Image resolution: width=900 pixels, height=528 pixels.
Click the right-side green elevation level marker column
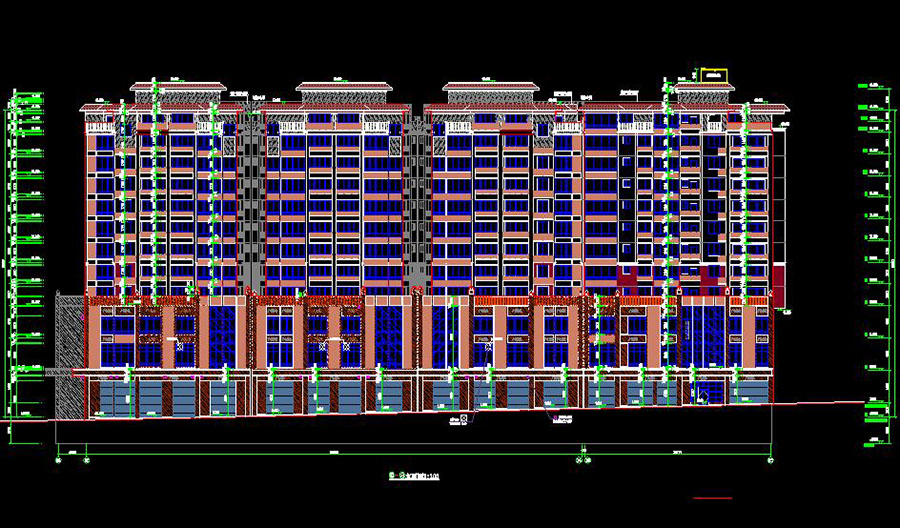(875, 264)
